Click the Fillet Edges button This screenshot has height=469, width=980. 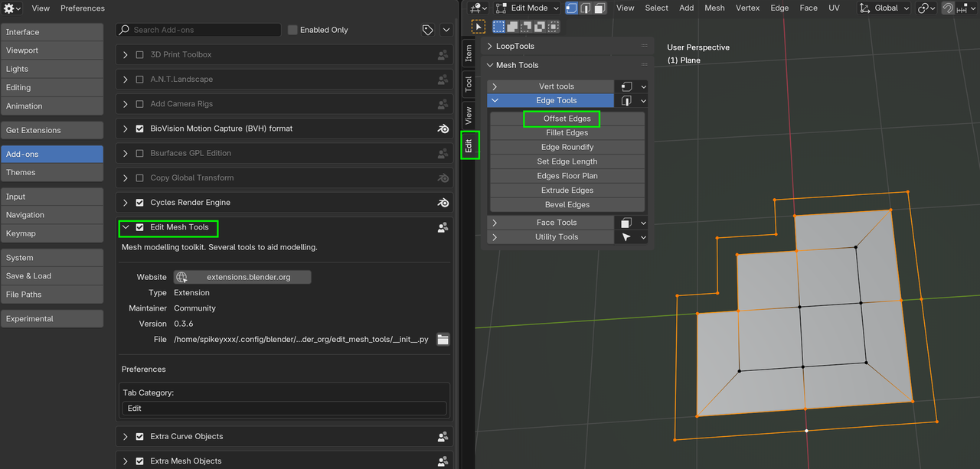pos(567,133)
